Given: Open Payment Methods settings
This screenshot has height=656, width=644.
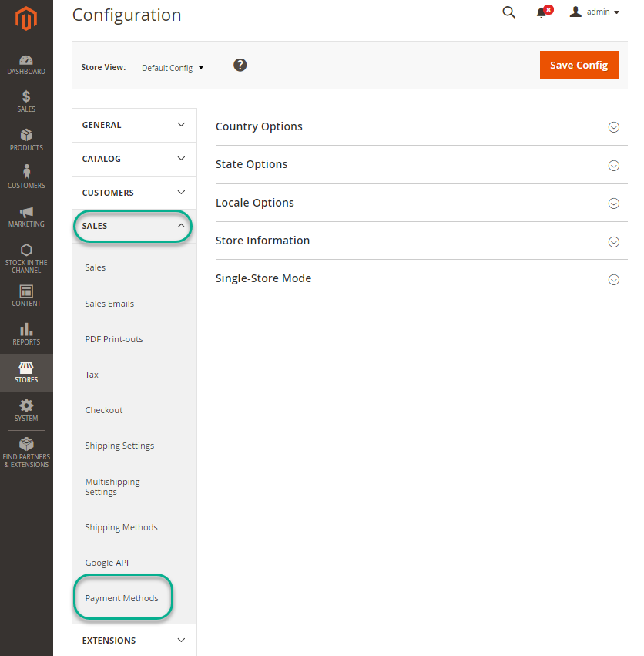Looking at the screenshot, I should click(x=122, y=597).
